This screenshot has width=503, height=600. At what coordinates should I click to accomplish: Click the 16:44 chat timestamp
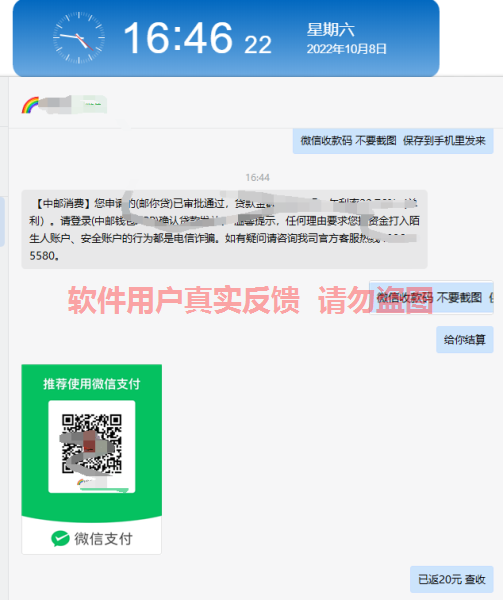(x=257, y=178)
